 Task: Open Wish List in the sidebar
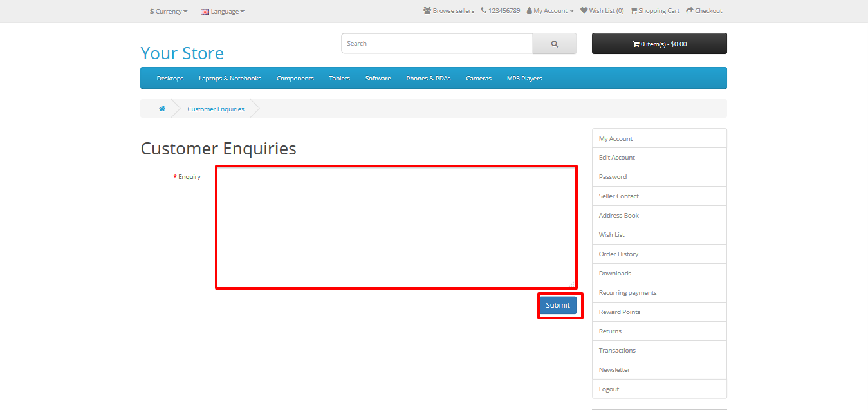coord(660,235)
